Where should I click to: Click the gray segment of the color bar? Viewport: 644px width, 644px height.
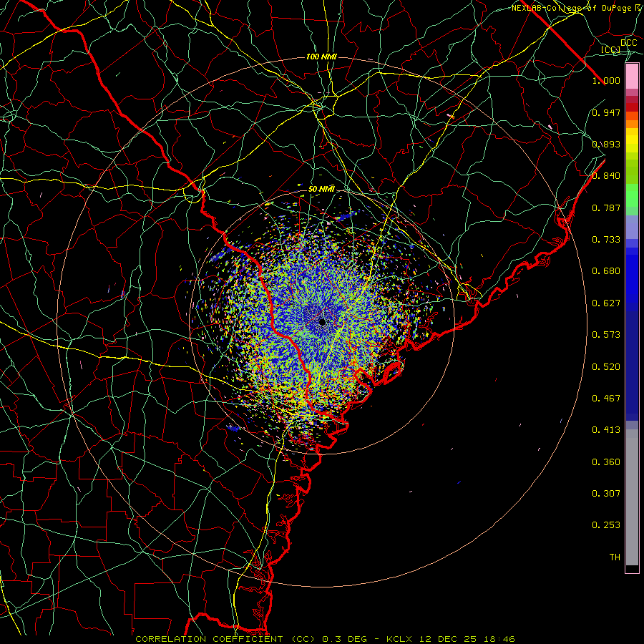632,497
